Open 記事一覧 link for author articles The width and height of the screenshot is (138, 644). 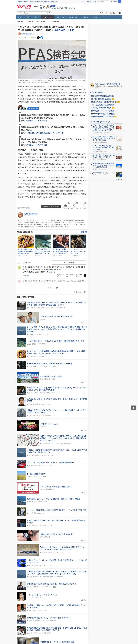click(84, 232)
